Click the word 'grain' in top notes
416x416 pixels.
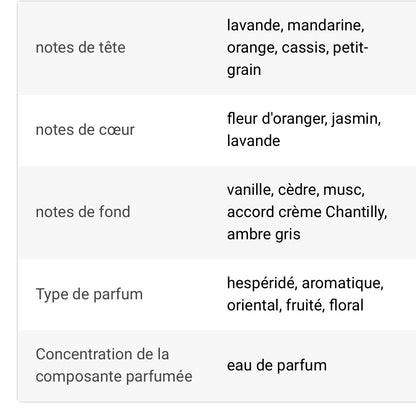[x=244, y=70]
